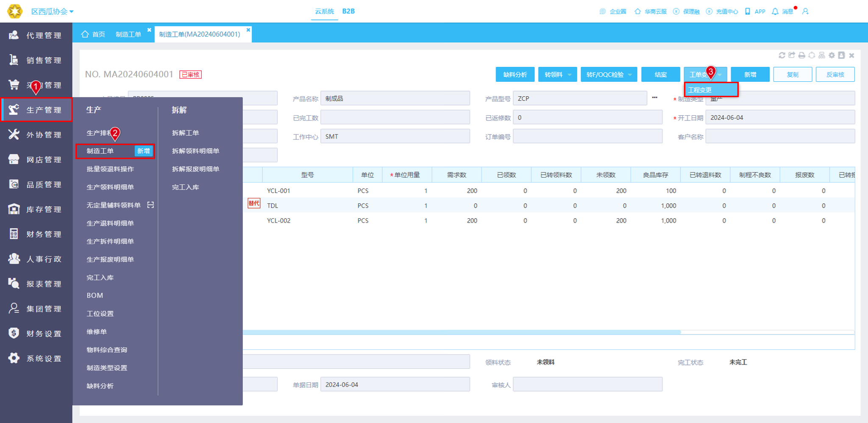The height and width of the screenshot is (423, 868).
Task: Click the 缺料分析 button
Action: [515, 75]
